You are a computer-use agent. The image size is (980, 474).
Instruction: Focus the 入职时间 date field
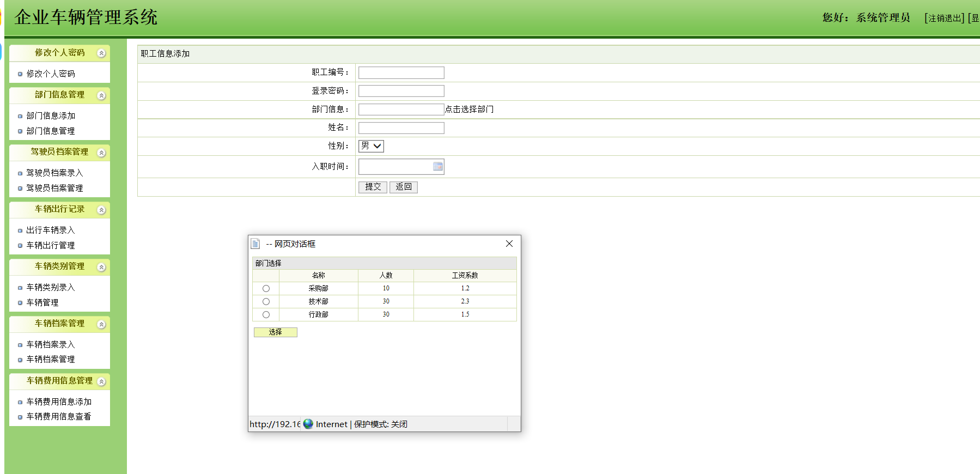coord(401,167)
